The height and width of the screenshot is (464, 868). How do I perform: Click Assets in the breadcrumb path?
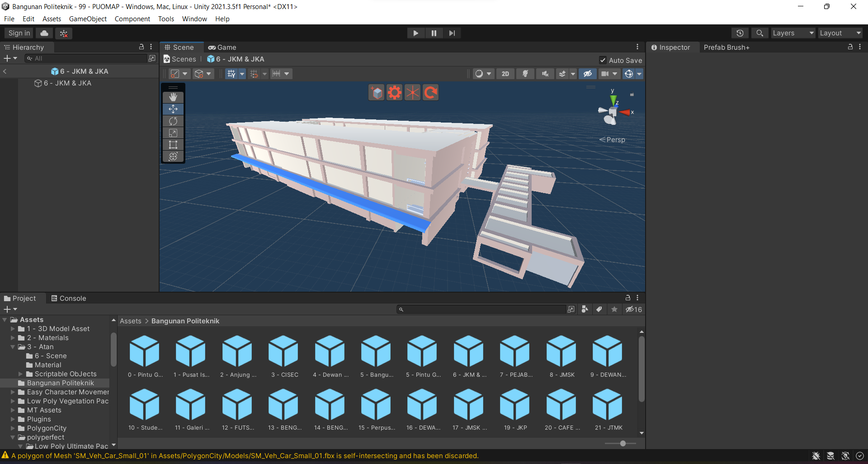point(130,321)
